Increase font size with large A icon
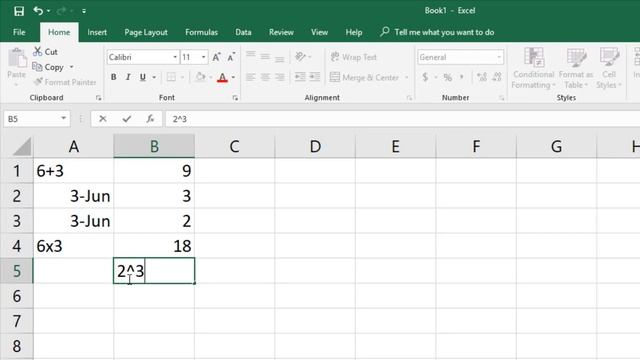The height and width of the screenshot is (360, 640). click(216, 57)
